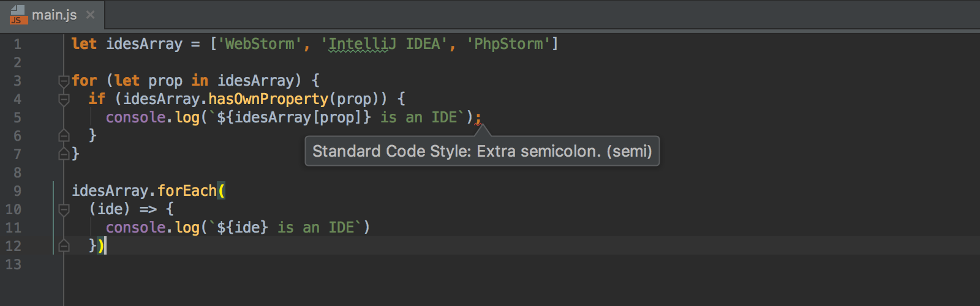Collapse the arrow function fold marker on line 10
The width and height of the screenshot is (980, 306).
pyautogui.click(x=64, y=209)
